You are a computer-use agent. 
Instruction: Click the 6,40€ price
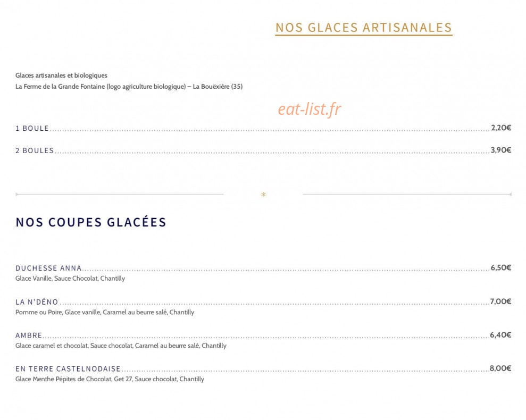click(x=500, y=335)
